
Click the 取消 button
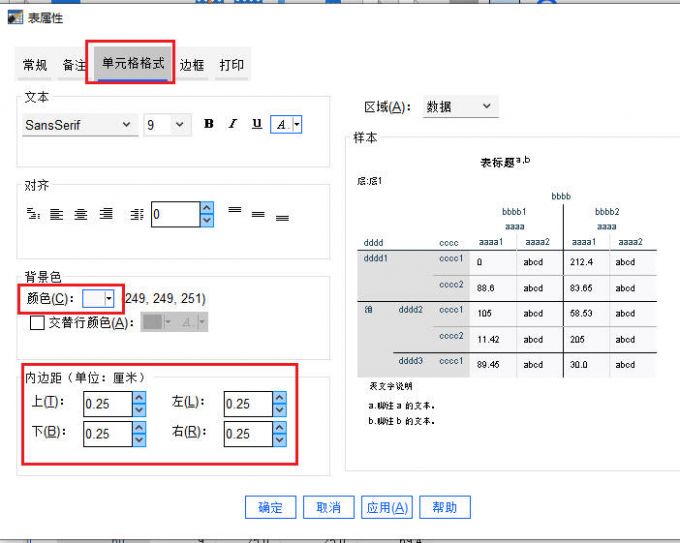click(328, 507)
